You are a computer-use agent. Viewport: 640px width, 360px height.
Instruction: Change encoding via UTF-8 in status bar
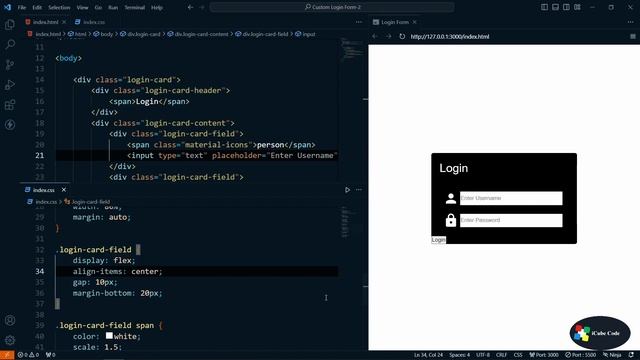tap(483, 355)
